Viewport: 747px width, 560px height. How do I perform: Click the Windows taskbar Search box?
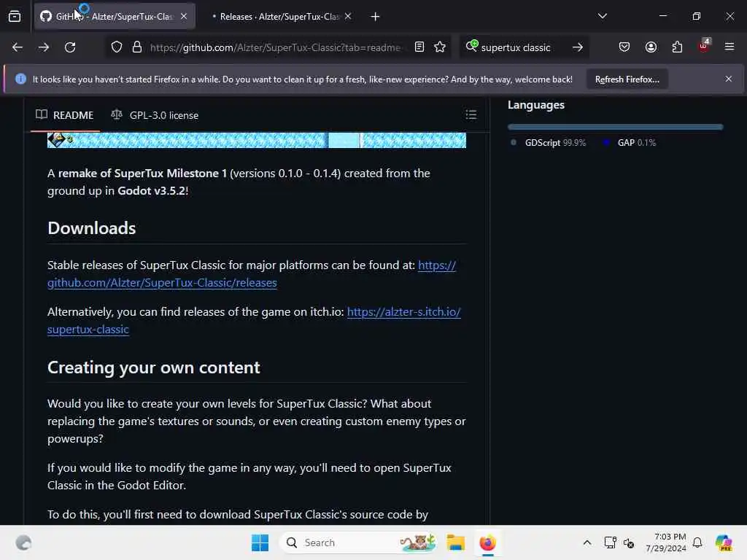tap(359, 542)
